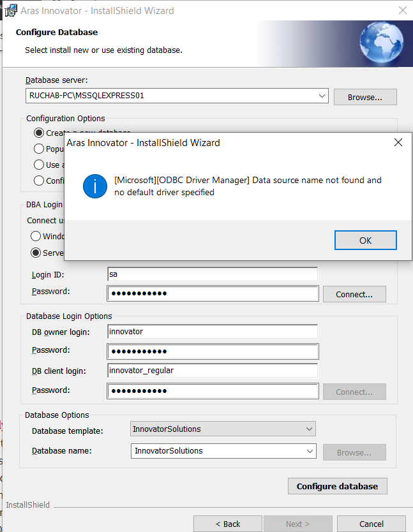This screenshot has width=413, height=532.
Task: Click the globe graphic in wizard header
Action: [x=381, y=42]
